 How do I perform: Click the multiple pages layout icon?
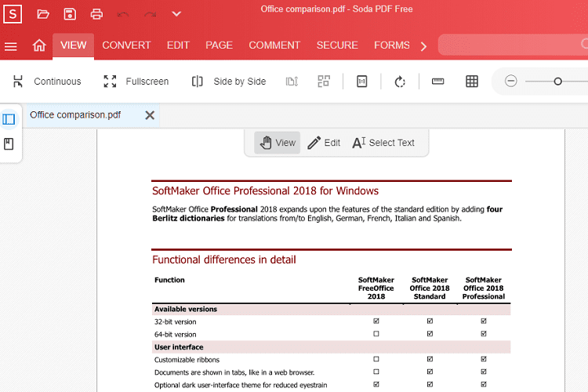pyautogui.click(x=324, y=82)
